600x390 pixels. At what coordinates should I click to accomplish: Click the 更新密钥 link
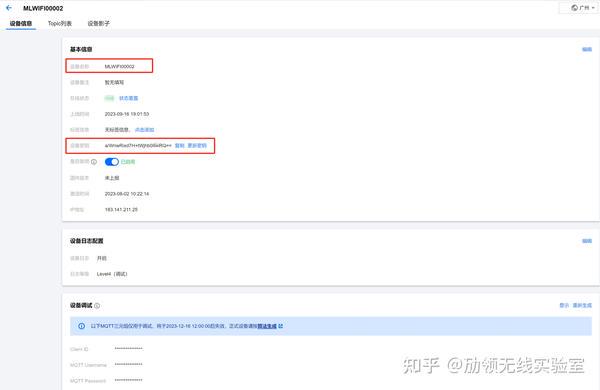point(197,145)
